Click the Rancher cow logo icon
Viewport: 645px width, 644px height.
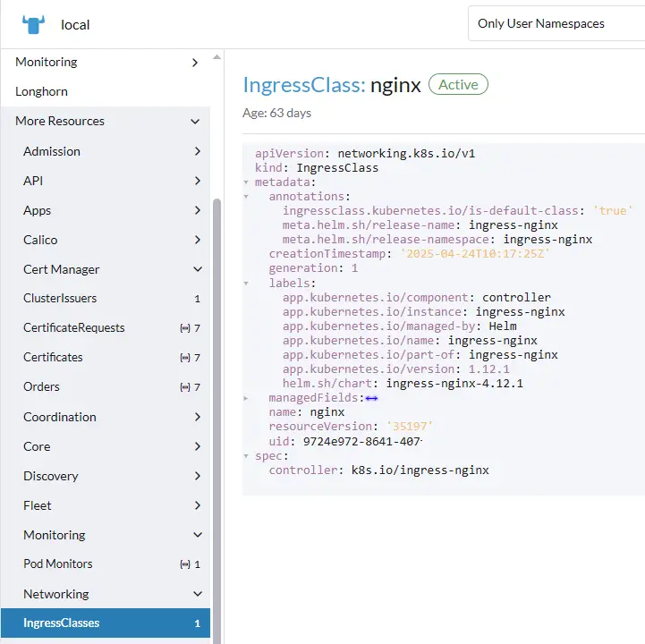point(33,25)
